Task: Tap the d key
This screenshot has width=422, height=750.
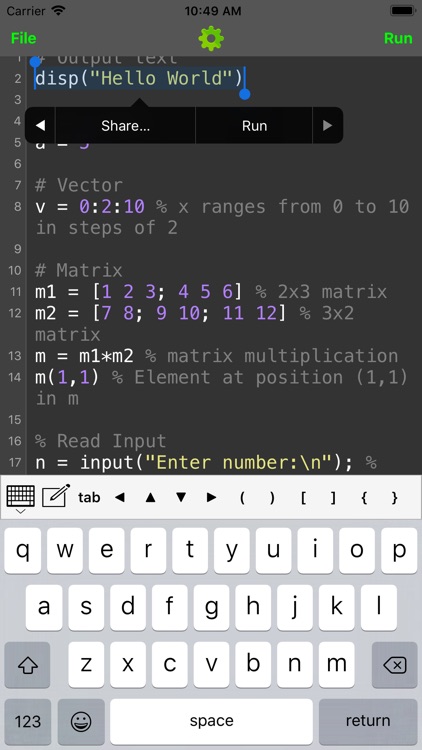Action: 128,607
